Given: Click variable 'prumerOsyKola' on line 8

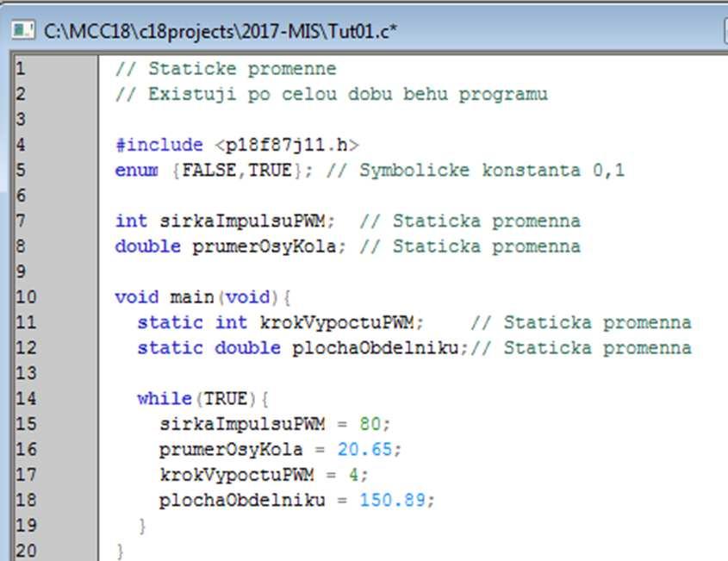Looking at the screenshot, I should pos(264,246).
